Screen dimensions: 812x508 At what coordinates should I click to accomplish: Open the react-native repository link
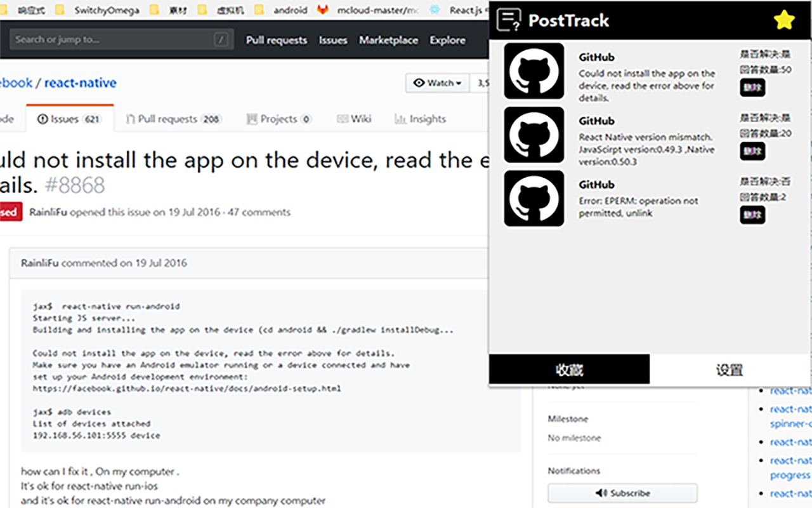click(x=81, y=83)
